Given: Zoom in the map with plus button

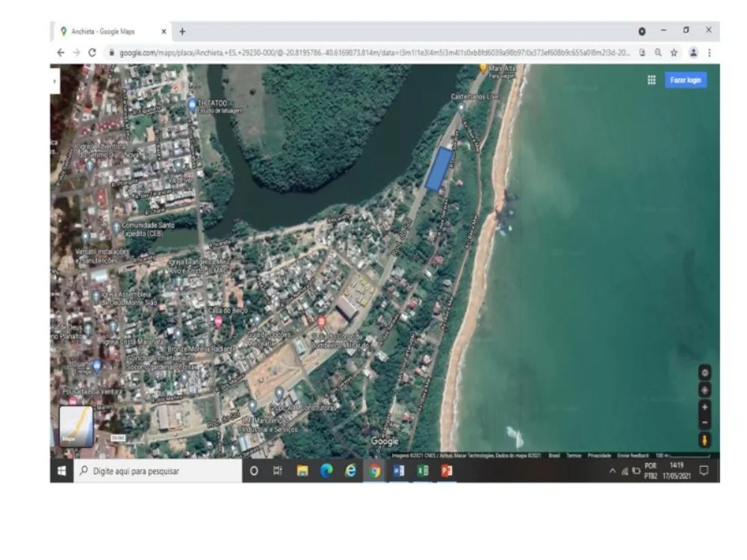Looking at the screenshot, I should pyautogui.click(x=704, y=407).
